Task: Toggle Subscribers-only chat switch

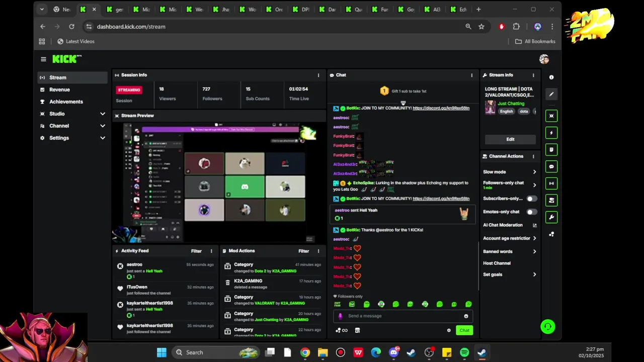Action: [531, 199]
